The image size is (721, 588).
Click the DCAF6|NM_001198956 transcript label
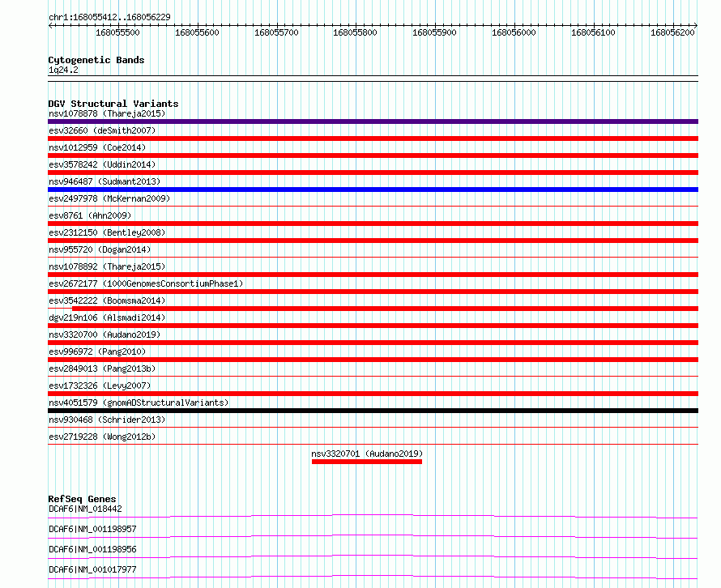[92, 549]
